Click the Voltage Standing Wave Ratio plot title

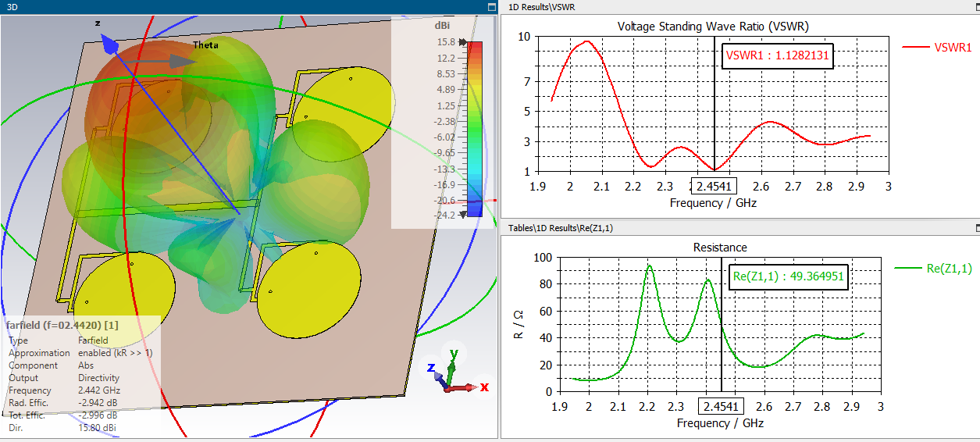[x=713, y=26]
